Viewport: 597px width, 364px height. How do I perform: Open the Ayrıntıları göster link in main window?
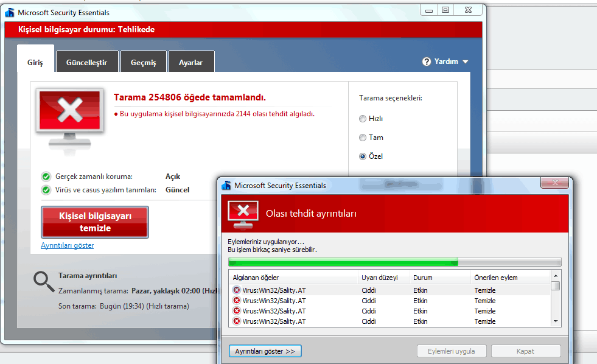click(68, 245)
